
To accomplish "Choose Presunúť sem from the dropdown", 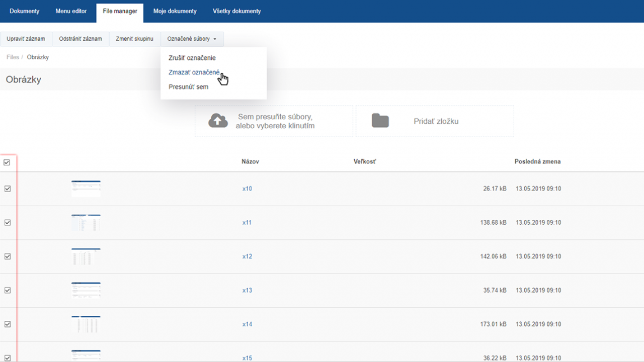I will click(x=188, y=87).
